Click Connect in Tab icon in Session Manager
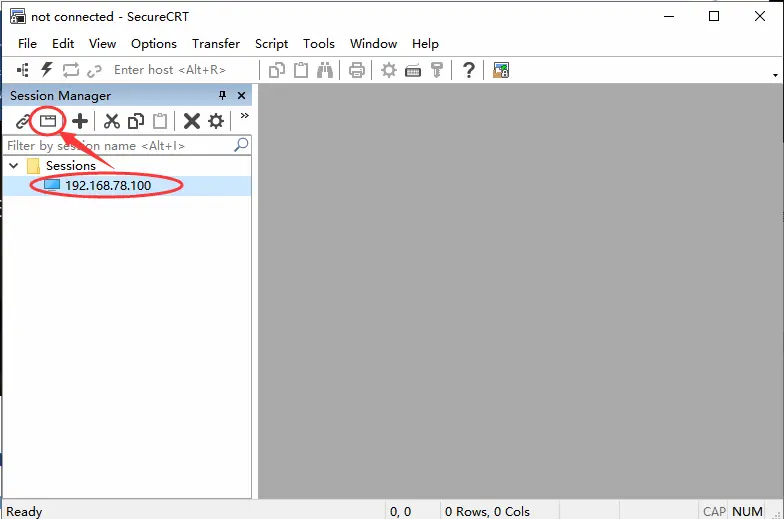784x519 pixels. point(48,120)
